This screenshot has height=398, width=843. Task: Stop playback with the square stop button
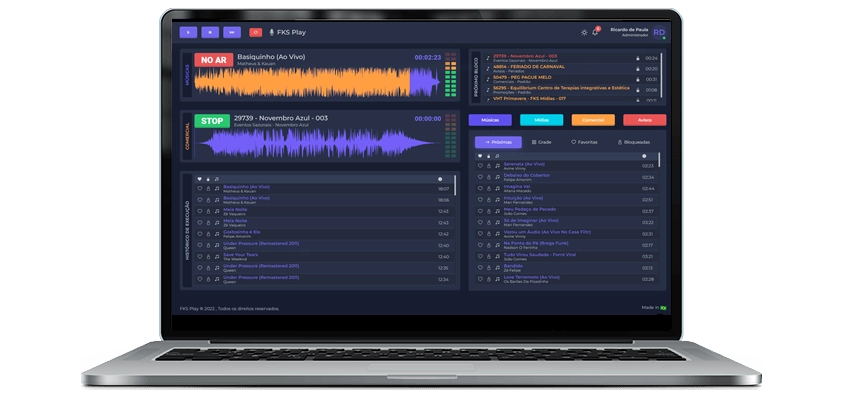pyautogui.click(x=210, y=32)
